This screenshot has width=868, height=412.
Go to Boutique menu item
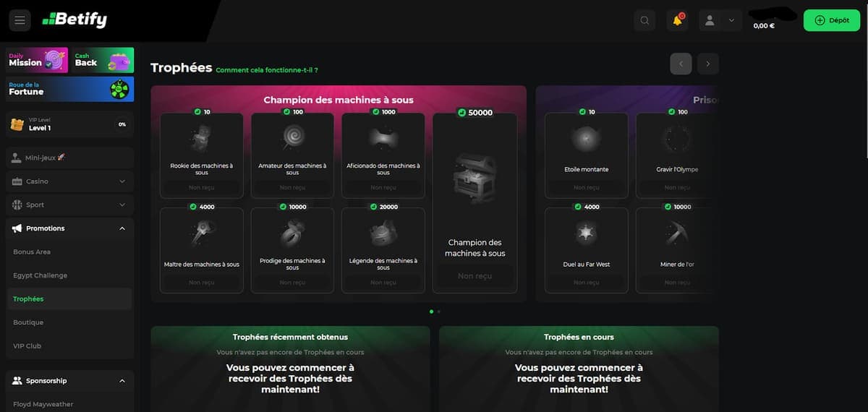point(28,322)
